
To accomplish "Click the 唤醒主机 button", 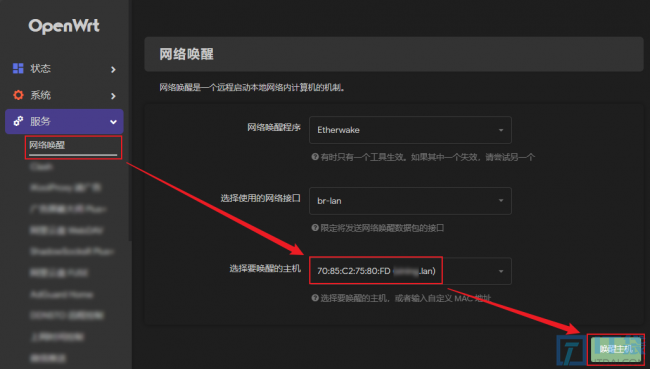I will coord(616,349).
